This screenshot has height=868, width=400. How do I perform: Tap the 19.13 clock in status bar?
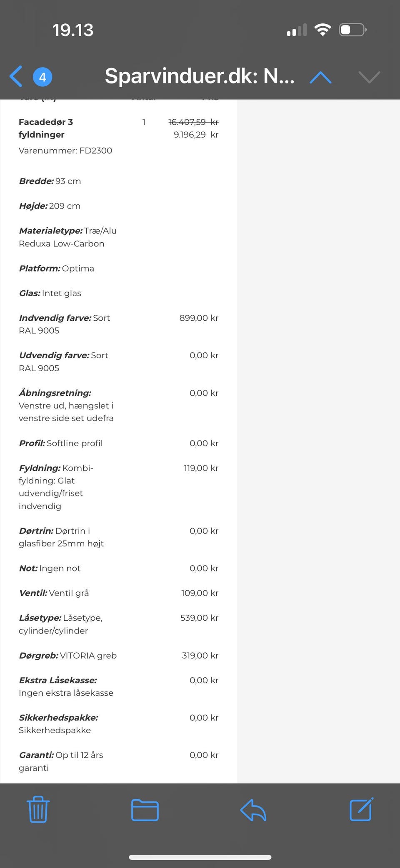(x=73, y=30)
